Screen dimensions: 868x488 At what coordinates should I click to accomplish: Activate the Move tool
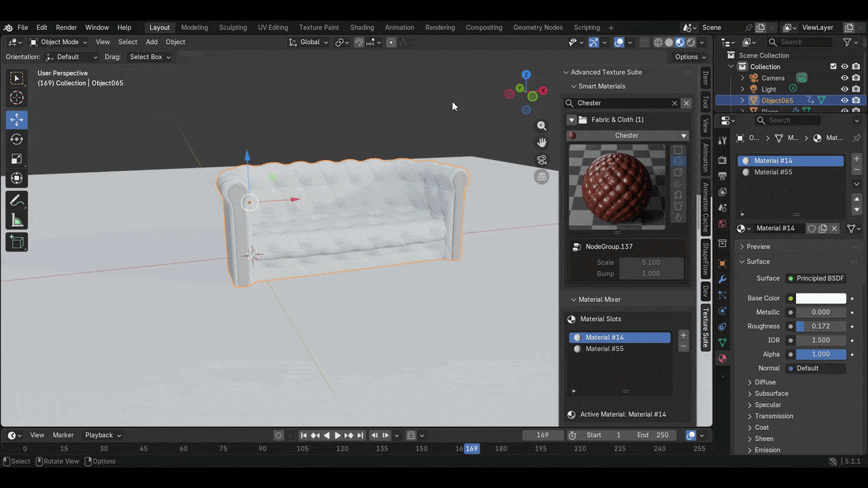click(17, 119)
